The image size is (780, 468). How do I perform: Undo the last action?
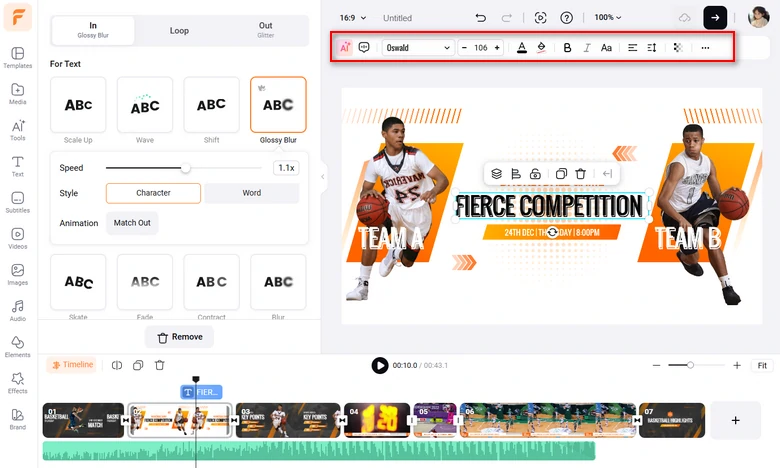(480, 18)
